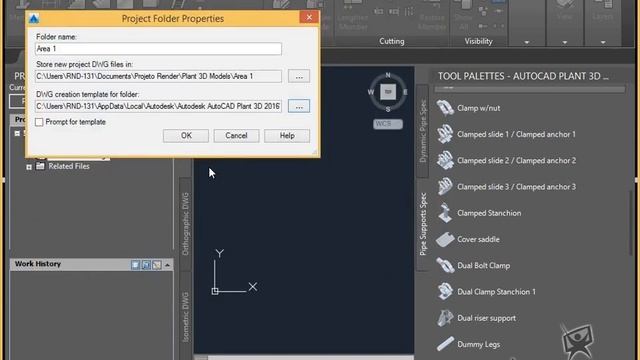Collapse the Work History panel
Image resolution: width=640 pixels, height=360 pixels.
pos(167,265)
